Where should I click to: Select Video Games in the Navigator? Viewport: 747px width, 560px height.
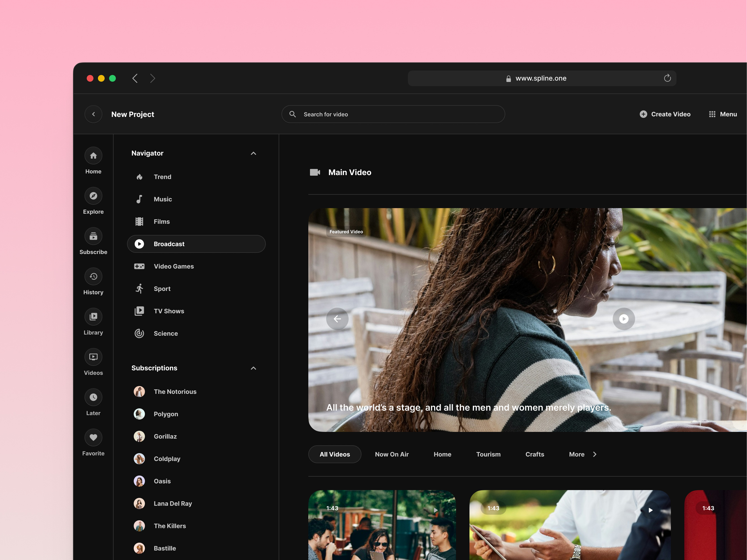173,266
